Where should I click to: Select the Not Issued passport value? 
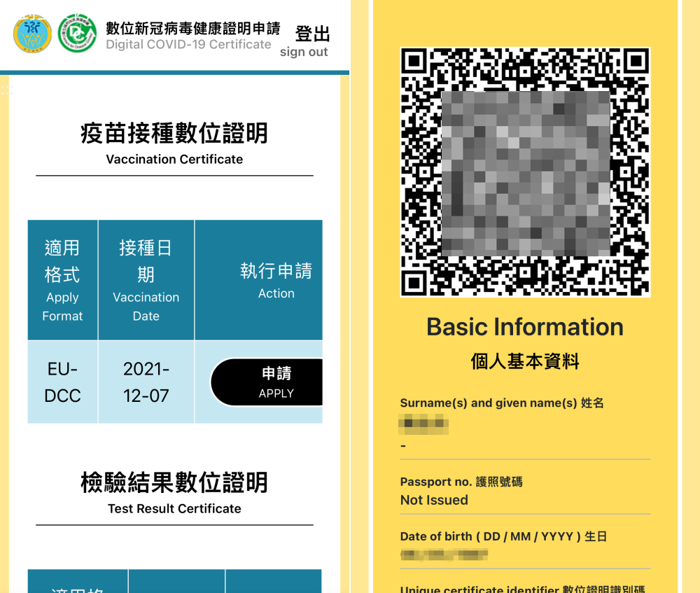[434, 500]
